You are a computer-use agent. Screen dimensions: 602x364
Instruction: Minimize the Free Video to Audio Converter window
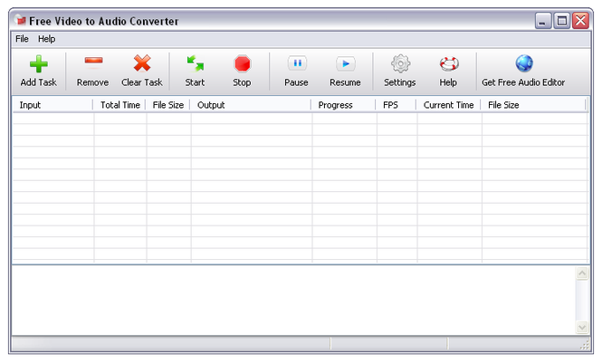click(543, 20)
